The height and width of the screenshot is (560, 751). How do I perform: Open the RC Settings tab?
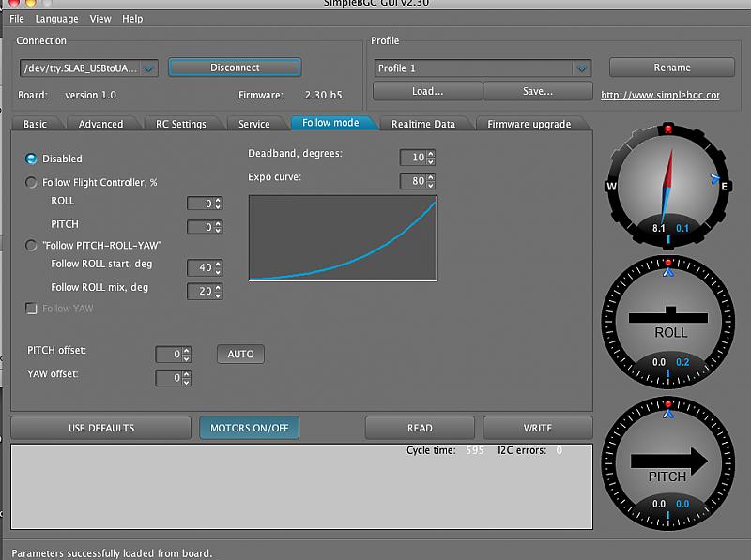tap(180, 124)
